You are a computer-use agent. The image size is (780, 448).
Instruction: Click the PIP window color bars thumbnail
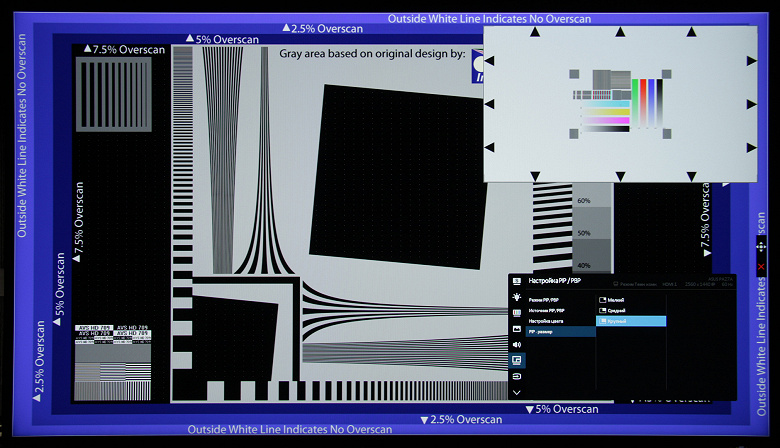[620, 103]
